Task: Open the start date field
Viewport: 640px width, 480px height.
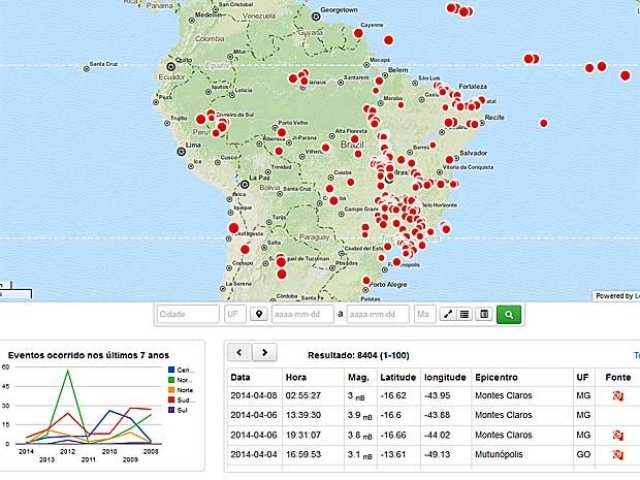Action: pos(304,314)
